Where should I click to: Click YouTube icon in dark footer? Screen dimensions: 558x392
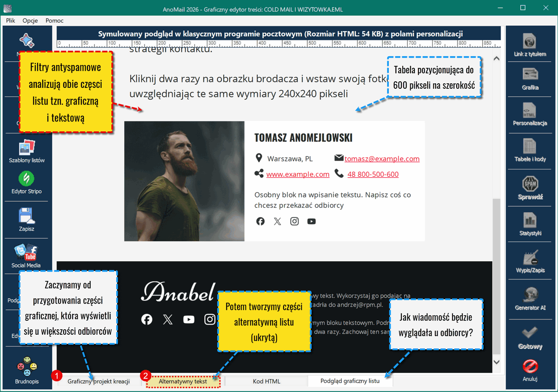[x=189, y=319]
